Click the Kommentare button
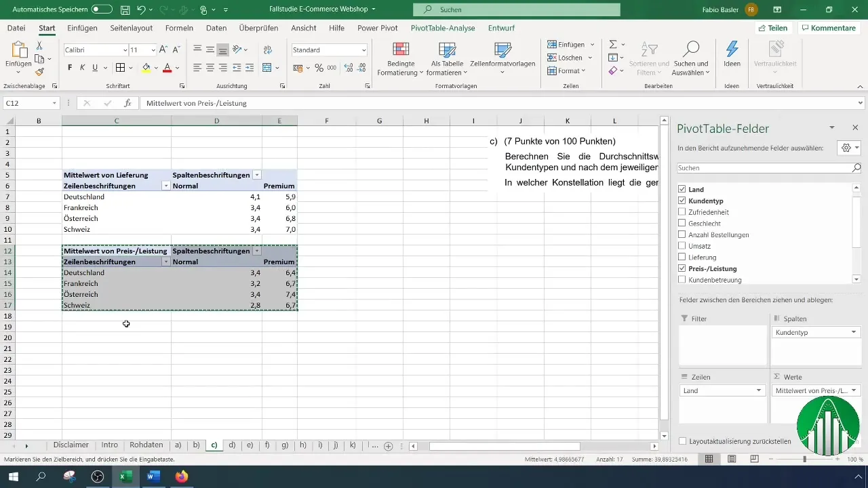Image resolution: width=868 pixels, height=488 pixels. tap(828, 28)
